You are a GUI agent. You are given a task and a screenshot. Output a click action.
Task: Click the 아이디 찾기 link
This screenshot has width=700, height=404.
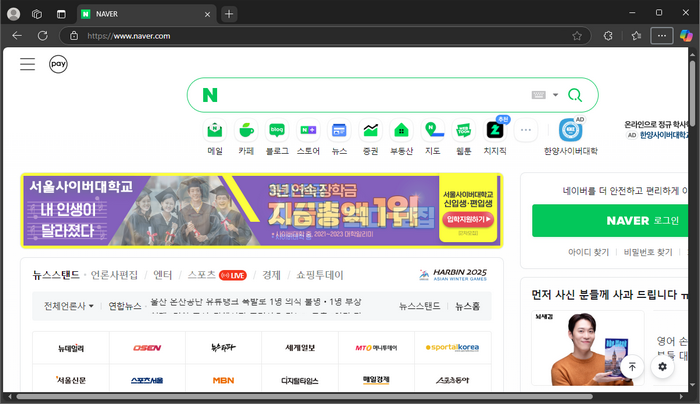[x=588, y=253]
